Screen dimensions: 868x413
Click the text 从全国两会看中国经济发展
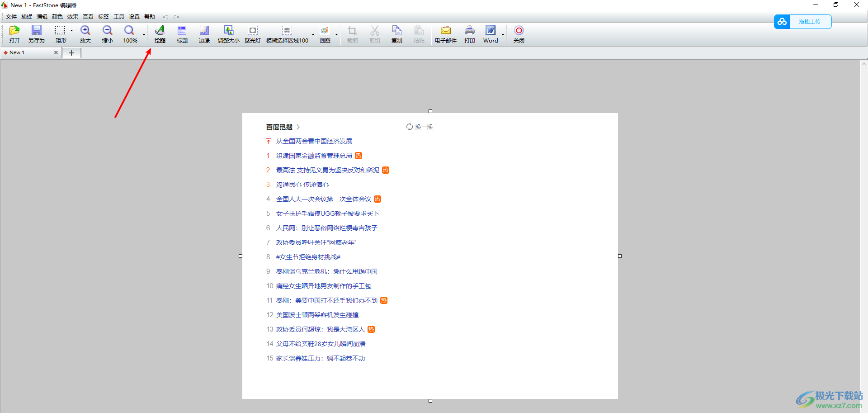[x=314, y=141]
